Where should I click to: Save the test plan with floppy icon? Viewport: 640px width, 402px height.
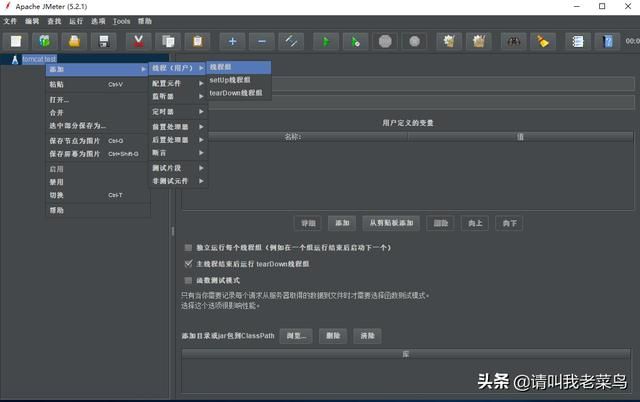coord(104,41)
